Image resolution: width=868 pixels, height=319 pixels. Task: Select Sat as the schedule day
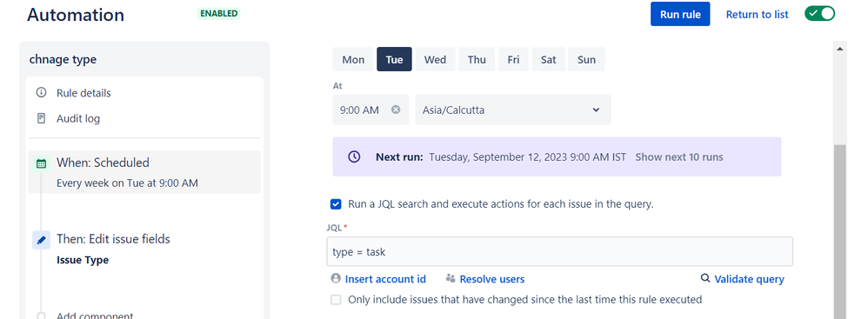[549, 59]
